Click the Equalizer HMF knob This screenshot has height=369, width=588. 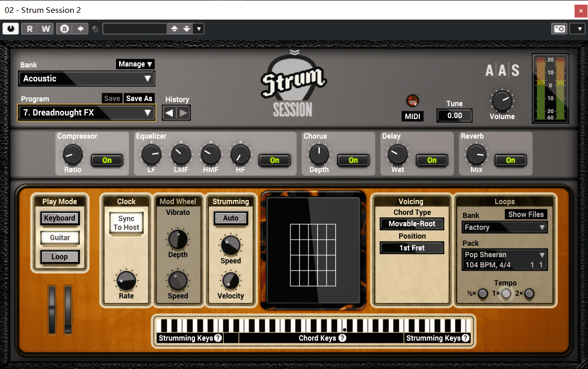(x=211, y=154)
